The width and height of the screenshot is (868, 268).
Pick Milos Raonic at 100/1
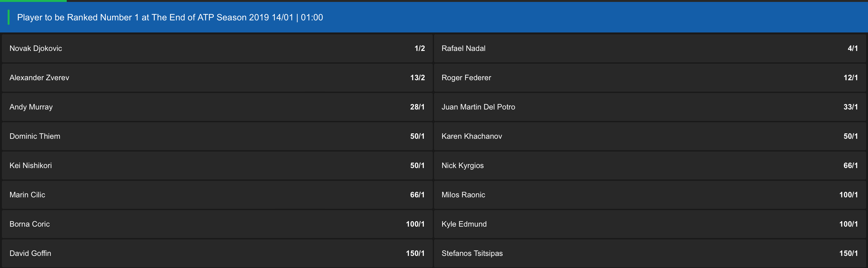pyautogui.click(x=650, y=195)
